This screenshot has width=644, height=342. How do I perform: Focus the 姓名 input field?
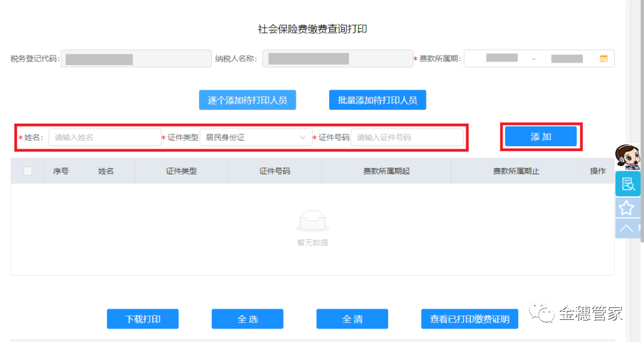[105, 137]
